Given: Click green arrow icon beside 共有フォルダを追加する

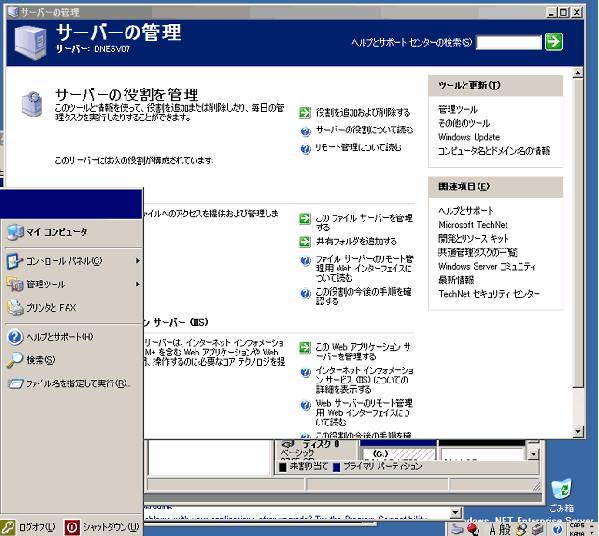Looking at the screenshot, I should click(x=305, y=241).
